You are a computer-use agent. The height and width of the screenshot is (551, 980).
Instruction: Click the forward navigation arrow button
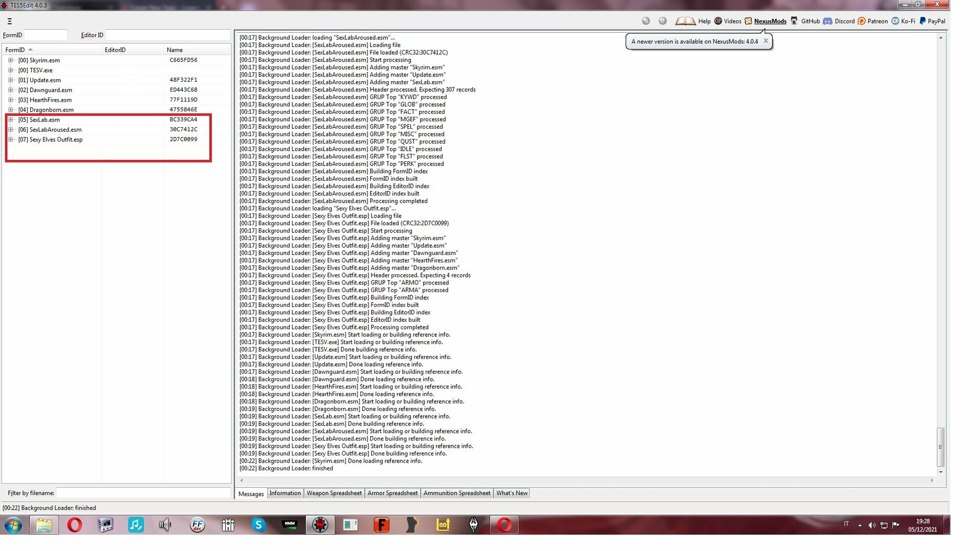(663, 21)
